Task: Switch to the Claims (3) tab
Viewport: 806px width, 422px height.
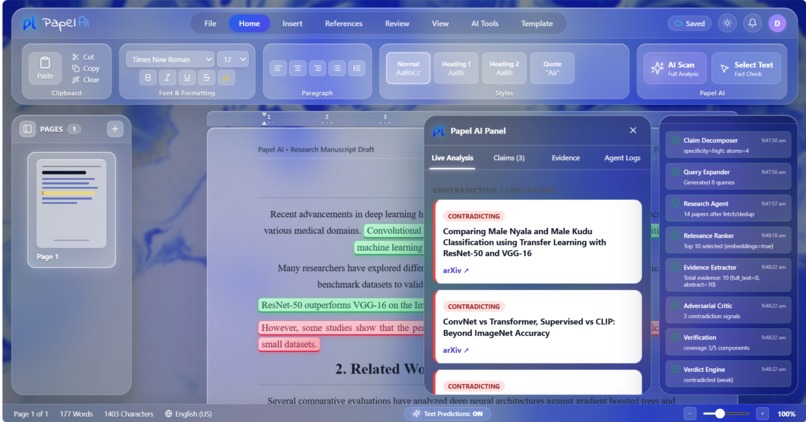Action: coord(509,158)
